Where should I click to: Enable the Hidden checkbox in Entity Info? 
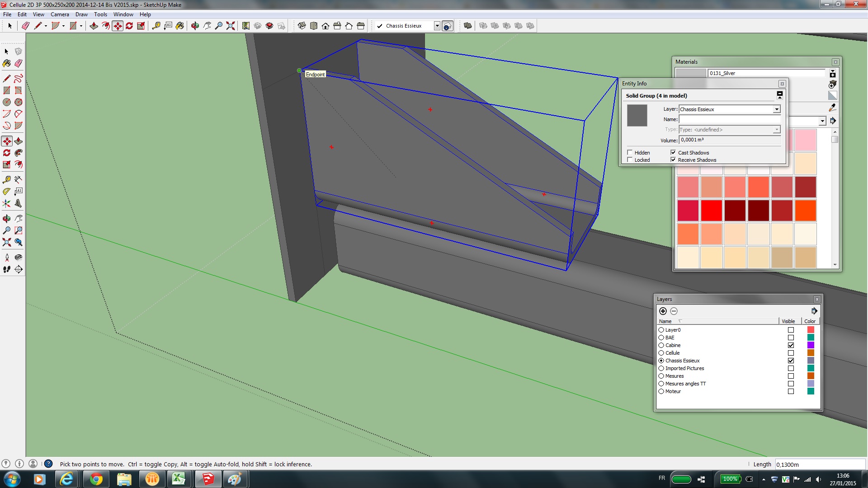click(x=630, y=153)
